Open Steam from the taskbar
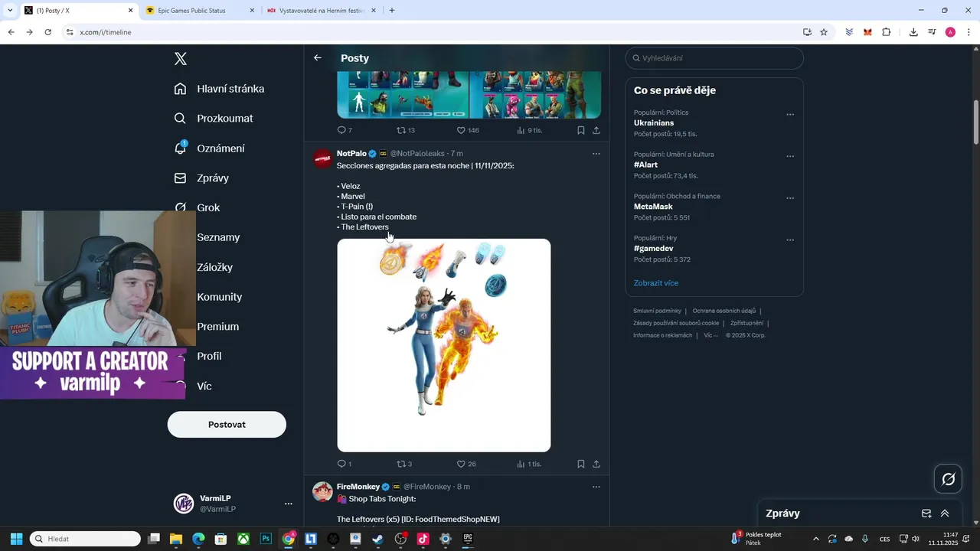Screen dimensions: 980x551 (377, 539)
